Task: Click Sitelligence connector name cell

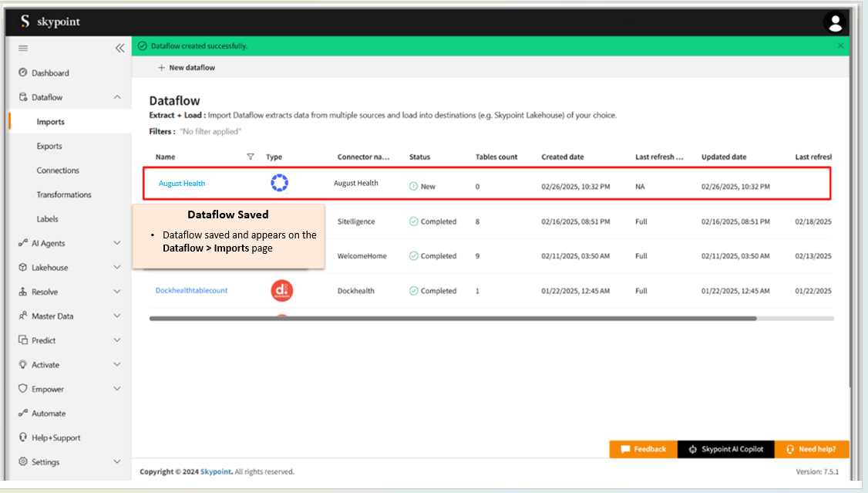Action: point(356,221)
